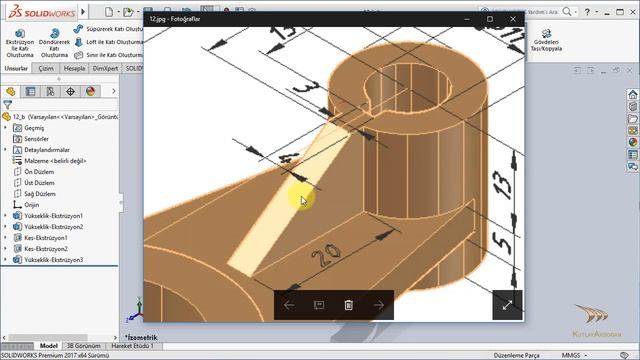Image resolution: width=640 pixels, height=360 pixels.
Task: Go to previous photo arrow in Fotoğraflar
Action: coord(289,305)
